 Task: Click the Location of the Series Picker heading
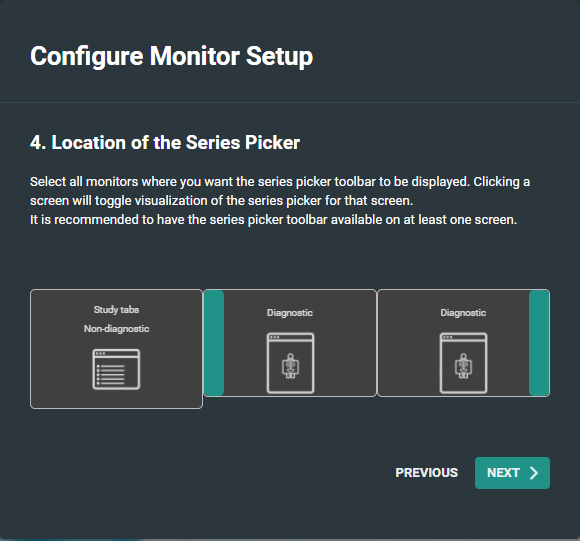(165, 143)
